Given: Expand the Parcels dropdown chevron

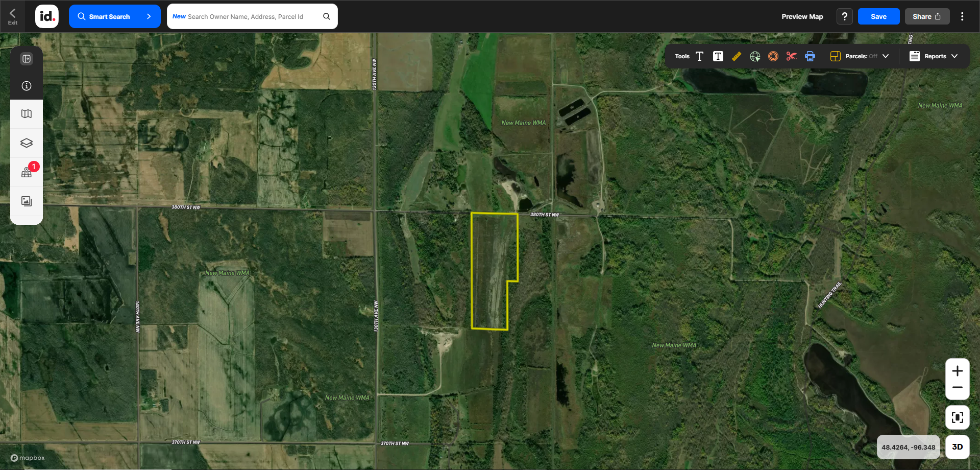Looking at the screenshot, I should tap(886, 56).
